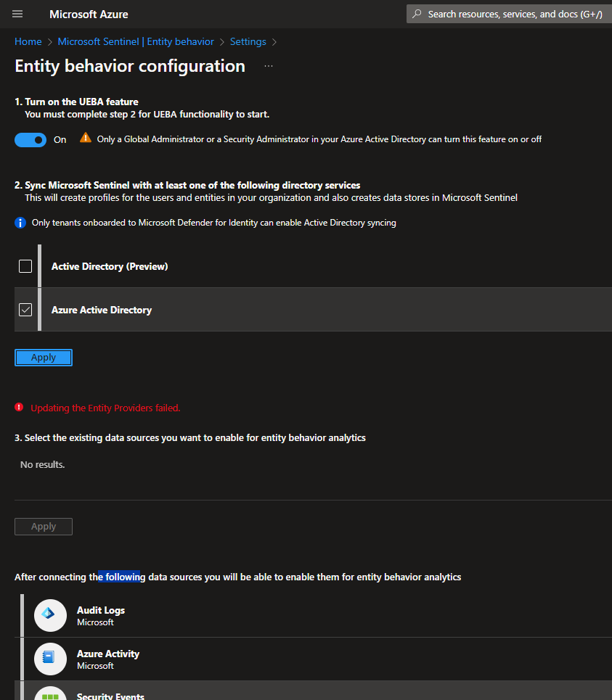
Task: Click the 'Microsoft' publisher under Audit Logs
Action: click(95, 622)
